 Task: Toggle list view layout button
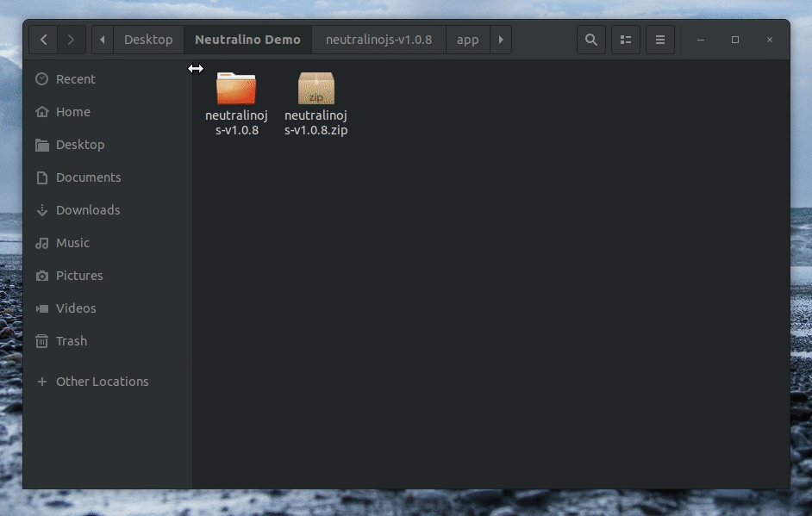coord(626,40)
